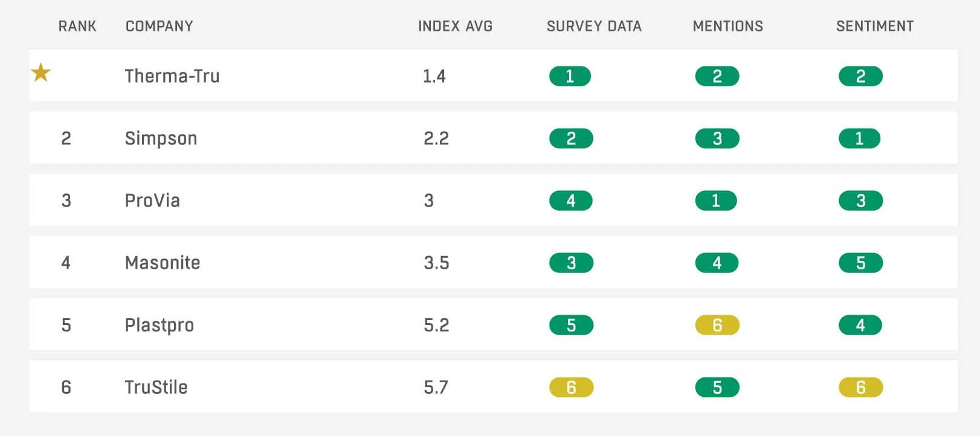980x436 pixels.
Task: Click the COMPANY column header
Action: 160,26
